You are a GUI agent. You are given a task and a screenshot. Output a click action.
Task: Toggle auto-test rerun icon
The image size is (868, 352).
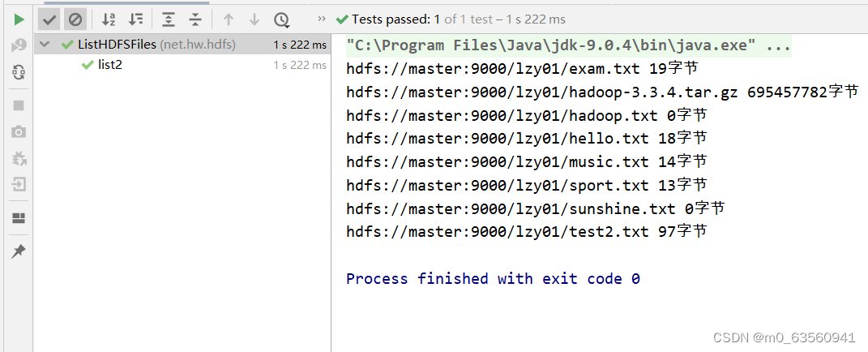point(19,72)
